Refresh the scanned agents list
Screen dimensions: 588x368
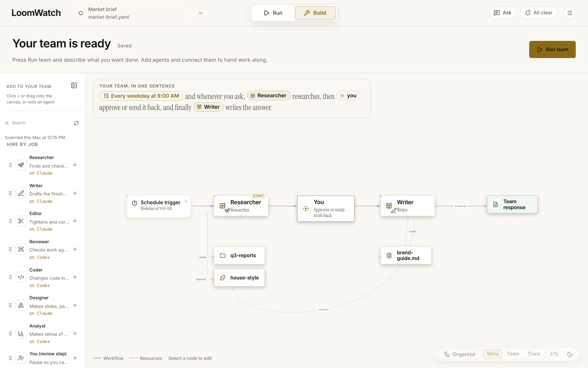(76, 123)
